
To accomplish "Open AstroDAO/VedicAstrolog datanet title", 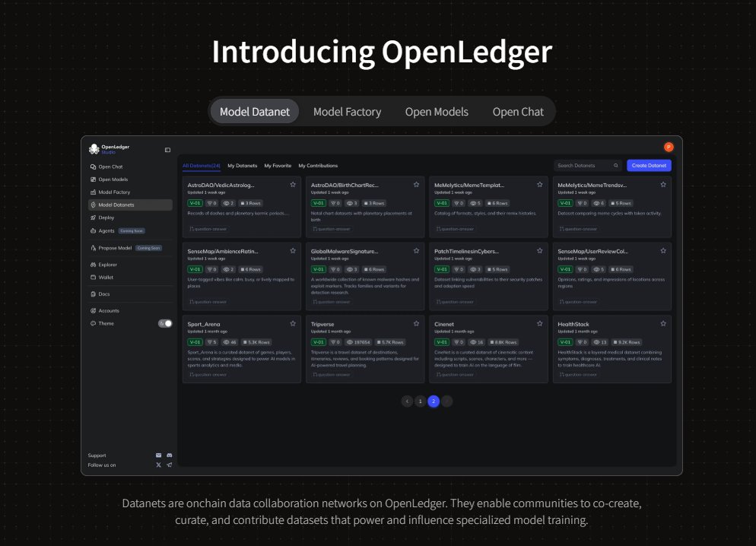I will (x=221, y=185).
